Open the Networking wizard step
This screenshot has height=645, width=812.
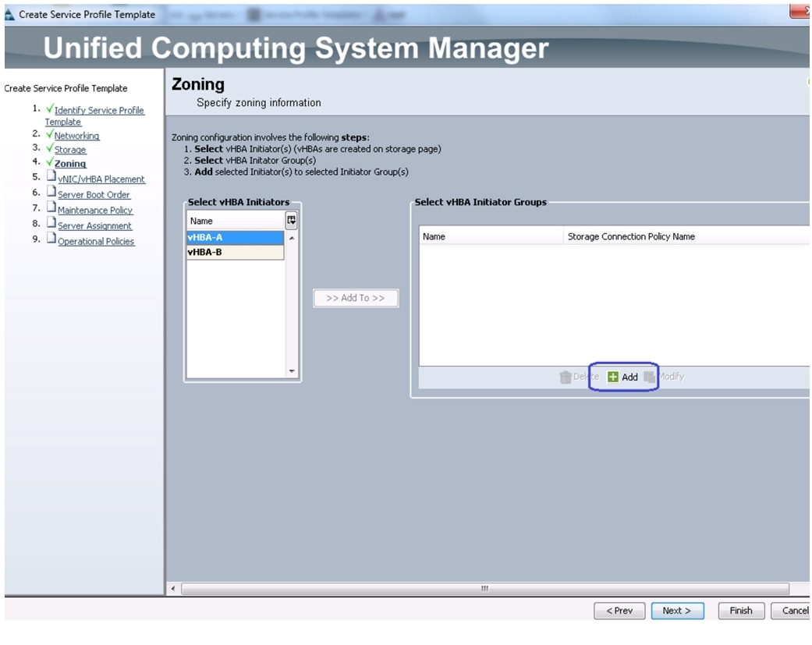pyautogui.click(x=76, y=136)
